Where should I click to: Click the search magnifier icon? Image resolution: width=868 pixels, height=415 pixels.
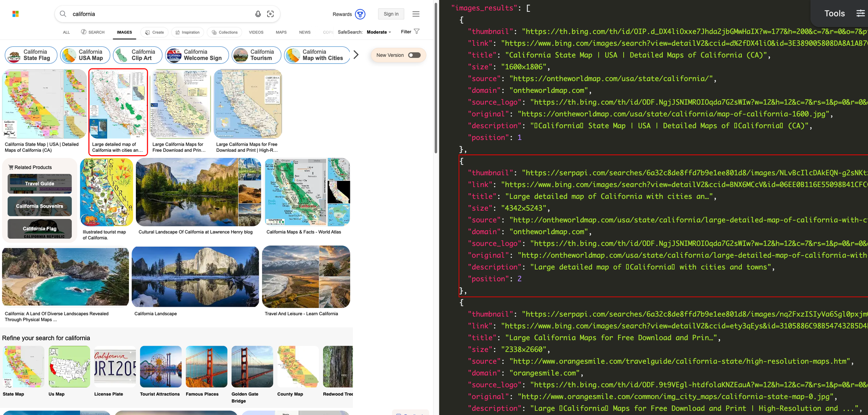coord(63,14)
